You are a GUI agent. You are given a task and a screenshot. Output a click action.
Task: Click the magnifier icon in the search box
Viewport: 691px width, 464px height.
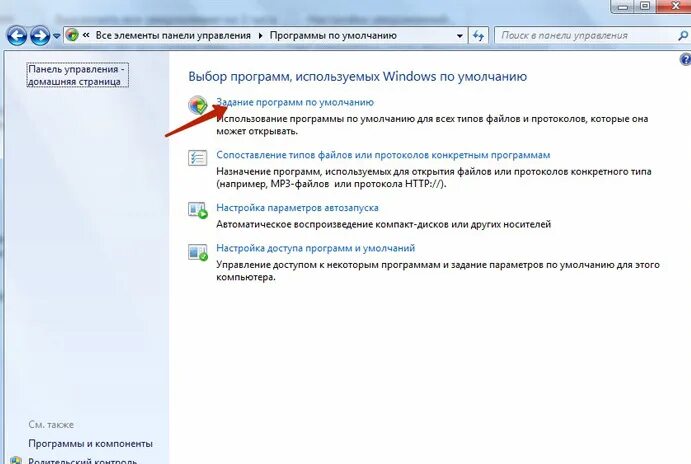click(x=683, y=36)
